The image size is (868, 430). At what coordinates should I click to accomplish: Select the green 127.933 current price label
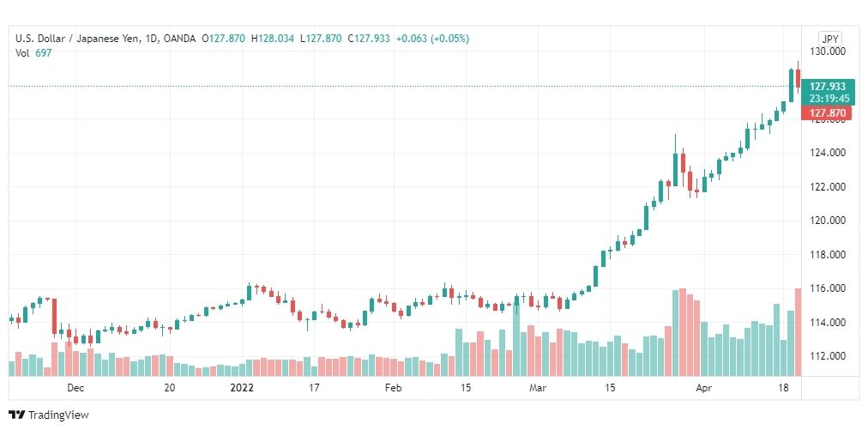828,87
